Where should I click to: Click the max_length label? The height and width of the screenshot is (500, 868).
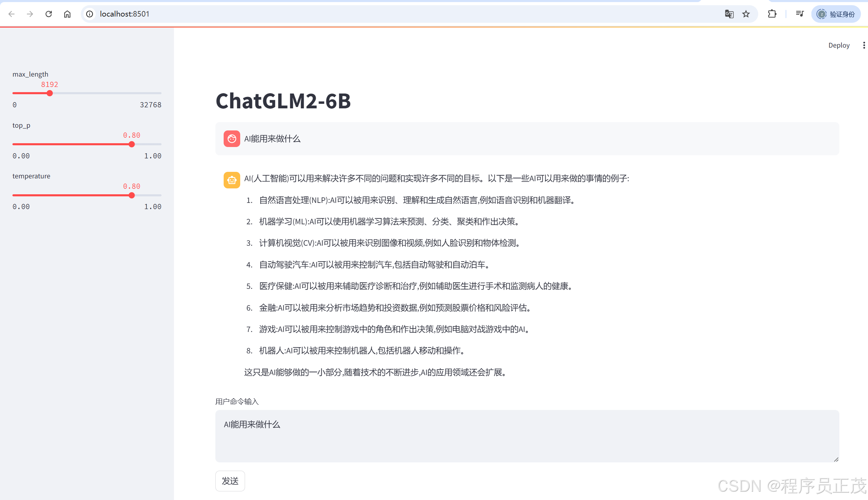[x=30, y=75]
